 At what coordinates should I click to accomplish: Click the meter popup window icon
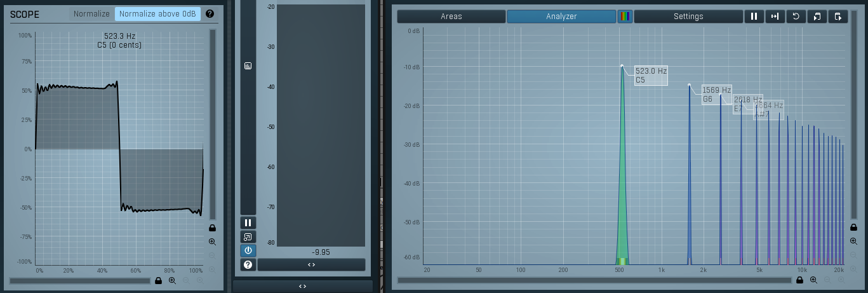click(x=248, y=236)
